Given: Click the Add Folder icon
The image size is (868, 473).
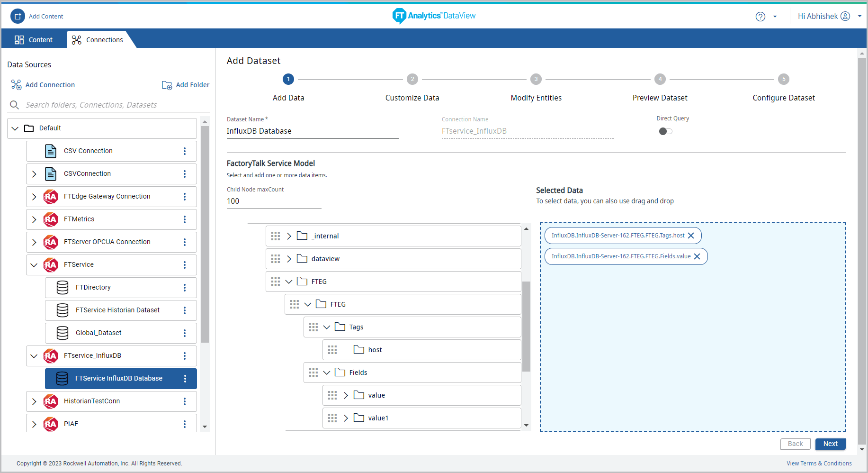Looking at the screenshot, I should coord(167,85).
